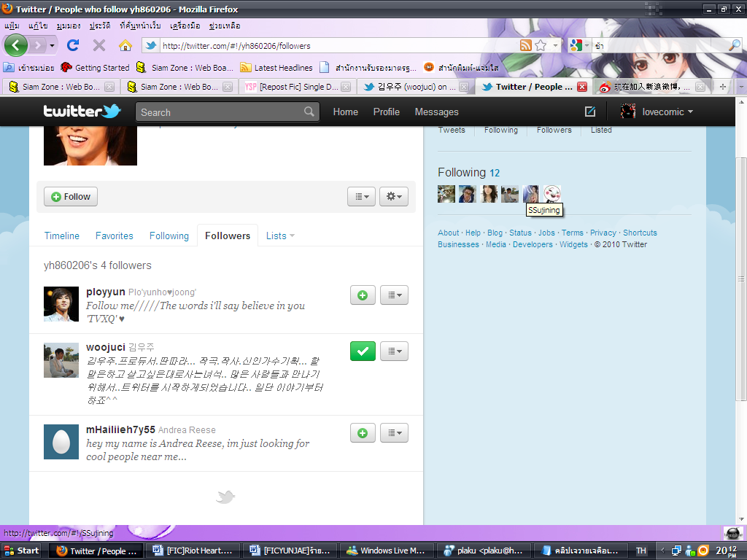Follow yh860206 with Follow button

click(71, 197)
